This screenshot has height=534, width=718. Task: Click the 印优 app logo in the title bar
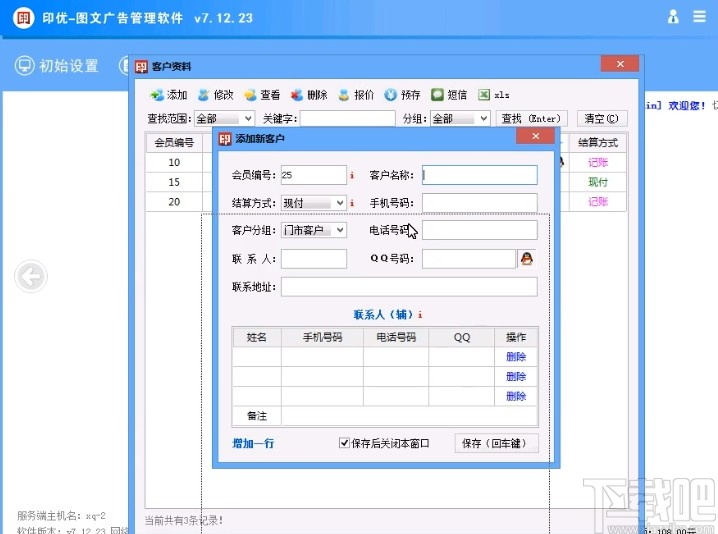(x=23, y=18)
